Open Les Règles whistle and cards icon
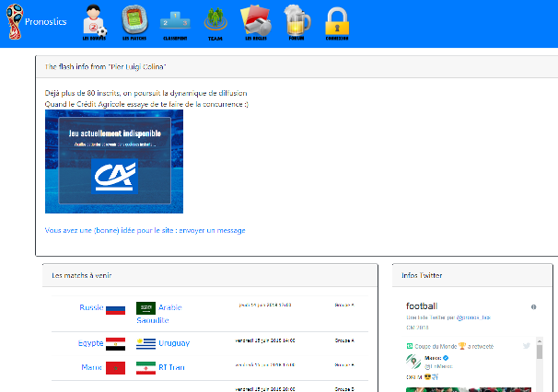The height and width of the screenshot is (392, 558). click(256, 22)
